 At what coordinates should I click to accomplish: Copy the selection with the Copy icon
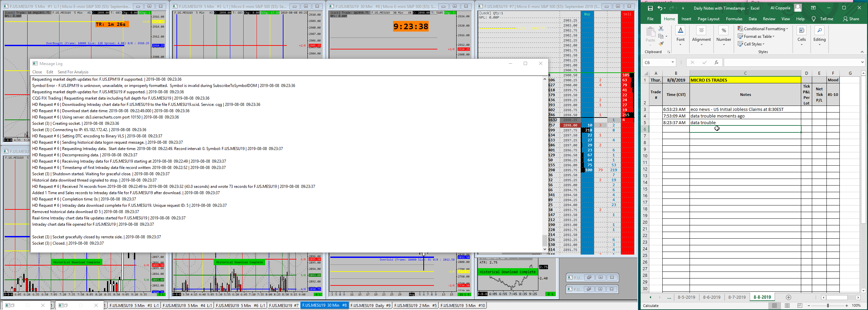point(661,37)
